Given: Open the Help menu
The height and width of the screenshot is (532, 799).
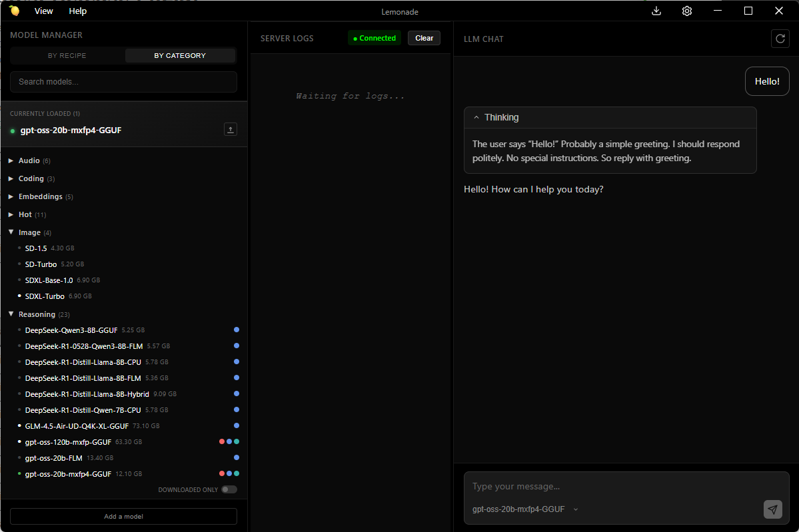Looking at the screenshot, I should [x=78, y=11].
